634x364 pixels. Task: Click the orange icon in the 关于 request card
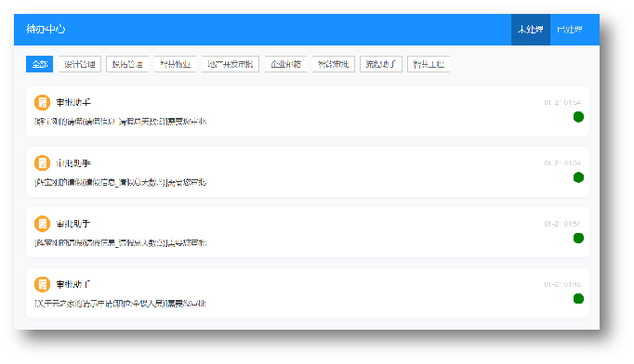click(42, 284)
